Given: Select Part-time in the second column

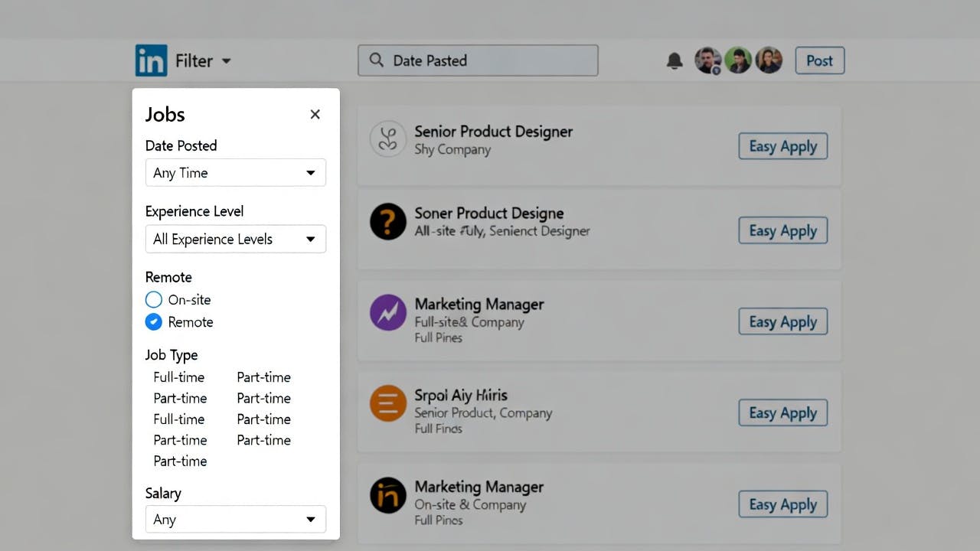Looking at the screenshot, I should tap(263, 377).
